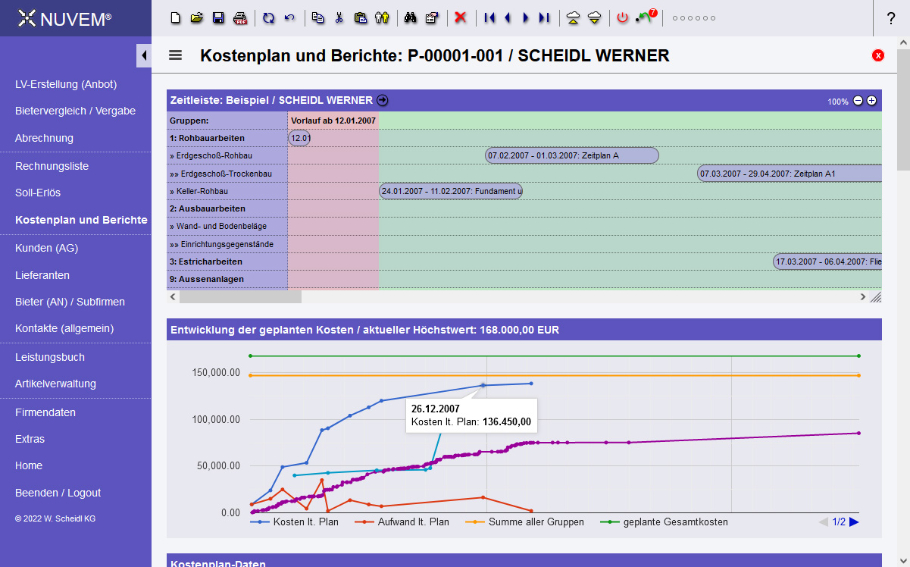Click the binoculars search icon
910x567 pixels.
click(x=409, y=18)
